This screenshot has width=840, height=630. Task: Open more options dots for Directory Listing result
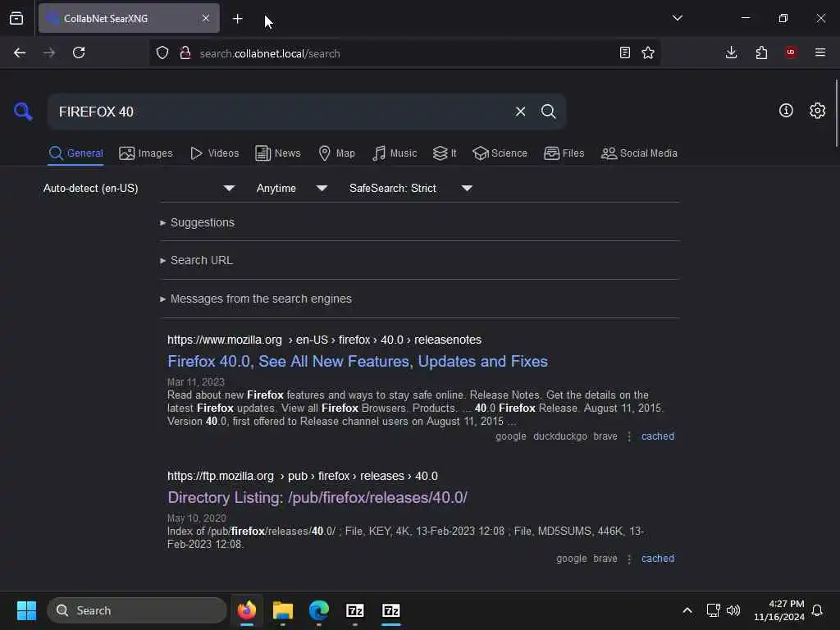click(x=629, y=559)
